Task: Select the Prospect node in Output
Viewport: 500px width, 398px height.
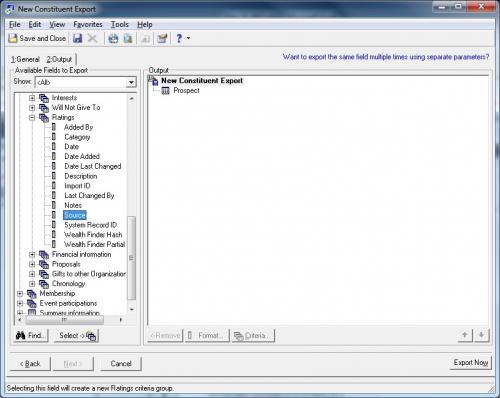Action: pyautogui.click(x=186, y=90)
